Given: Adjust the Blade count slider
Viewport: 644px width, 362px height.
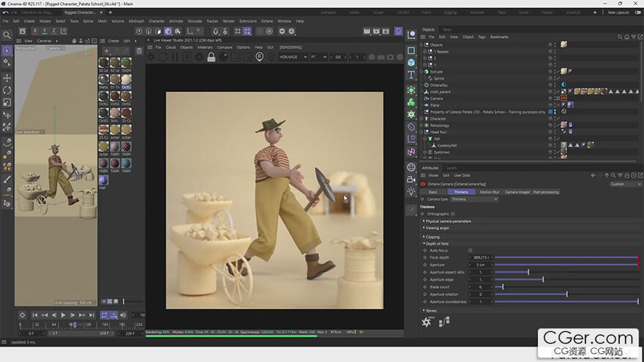Looking at the screenshot, I should click(566, 287).
